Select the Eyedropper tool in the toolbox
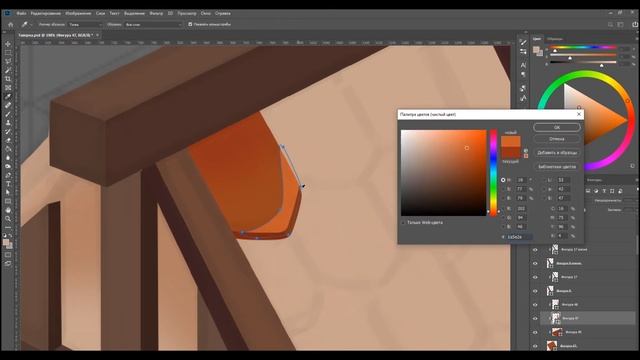The width and height of the screenshot is (640, 360). point(8,97)
